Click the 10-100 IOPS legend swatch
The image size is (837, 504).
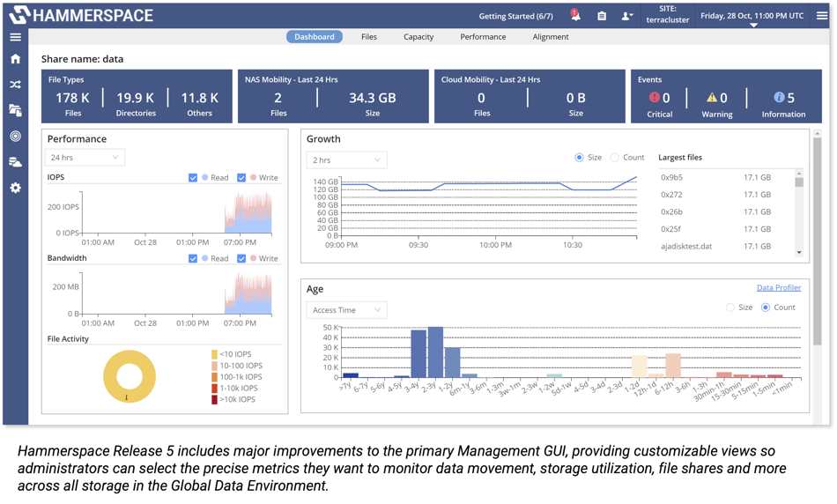click(214, 366)
